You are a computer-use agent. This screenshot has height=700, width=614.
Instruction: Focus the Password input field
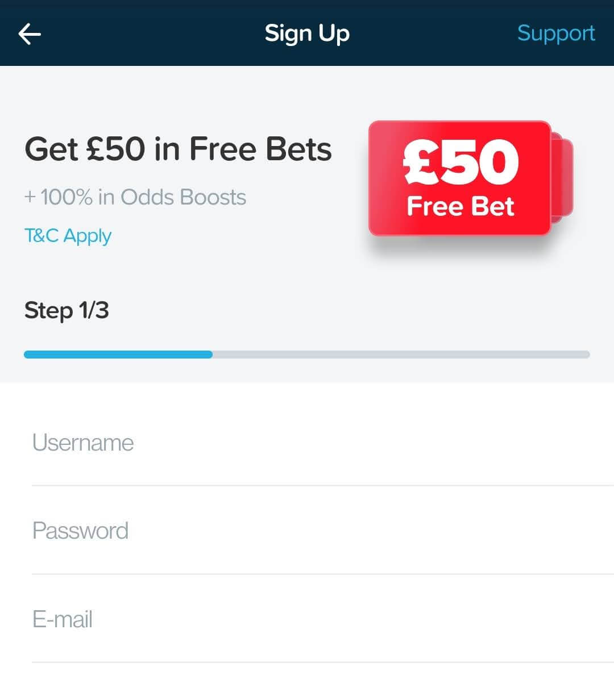point(323,531)
